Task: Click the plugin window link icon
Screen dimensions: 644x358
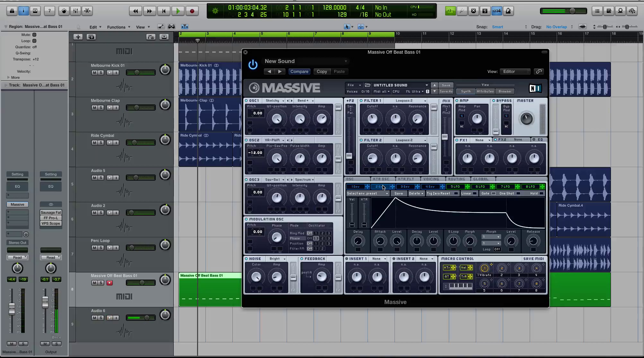Action: [539, 71]
